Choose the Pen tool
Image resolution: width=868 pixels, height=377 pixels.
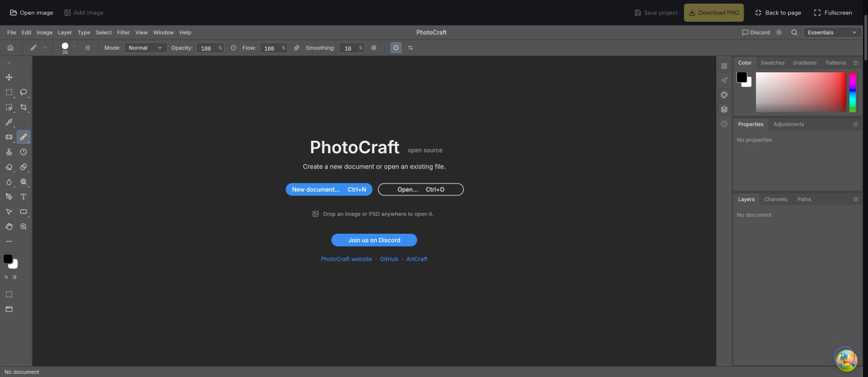[9, 196]
